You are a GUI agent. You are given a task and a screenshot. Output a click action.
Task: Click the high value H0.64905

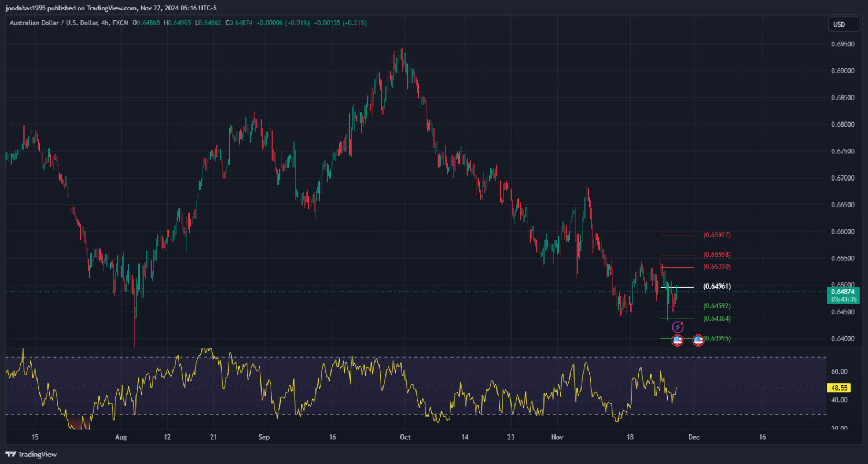pyautogui.click(x=178, y=23)
